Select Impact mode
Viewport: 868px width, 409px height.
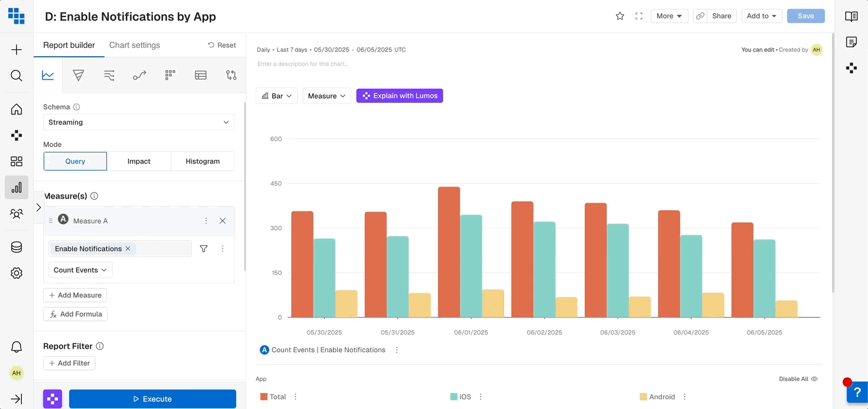[139, 161]
